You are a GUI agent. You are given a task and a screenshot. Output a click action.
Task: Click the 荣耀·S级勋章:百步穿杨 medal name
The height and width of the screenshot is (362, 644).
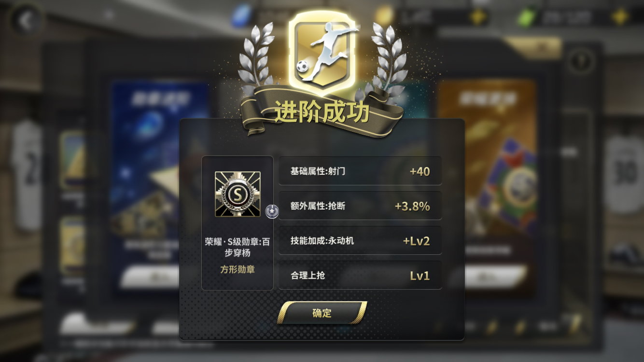pos(238,247)
